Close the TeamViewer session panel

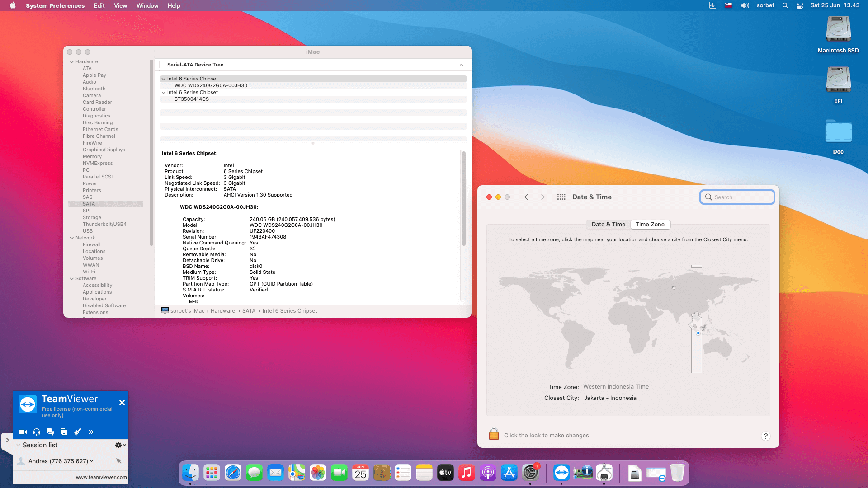[122, 403]
